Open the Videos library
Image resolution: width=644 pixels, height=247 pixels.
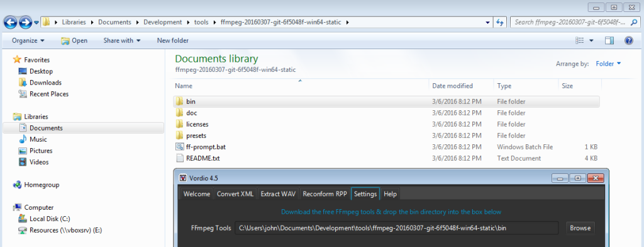(x=34, y=162)
